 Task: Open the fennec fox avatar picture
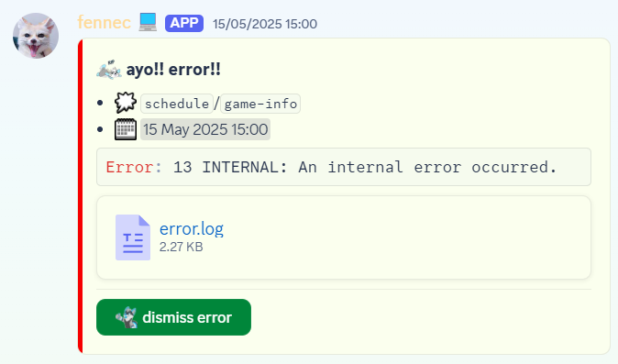coord(36,36)
